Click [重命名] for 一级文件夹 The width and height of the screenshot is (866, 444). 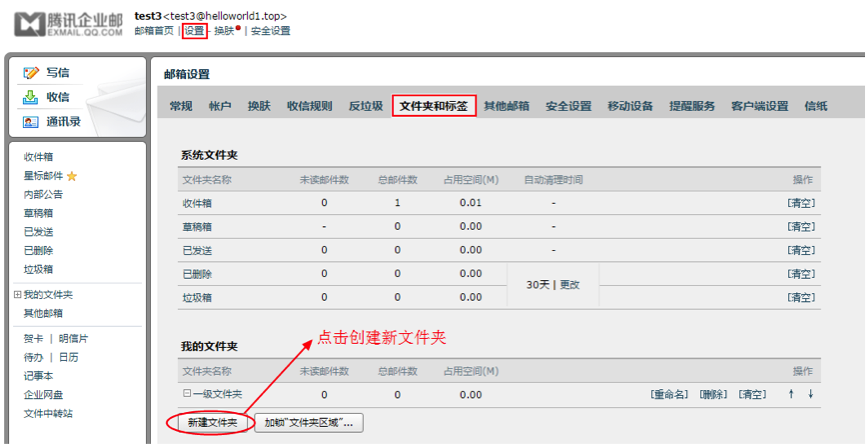tap(670, 394)
